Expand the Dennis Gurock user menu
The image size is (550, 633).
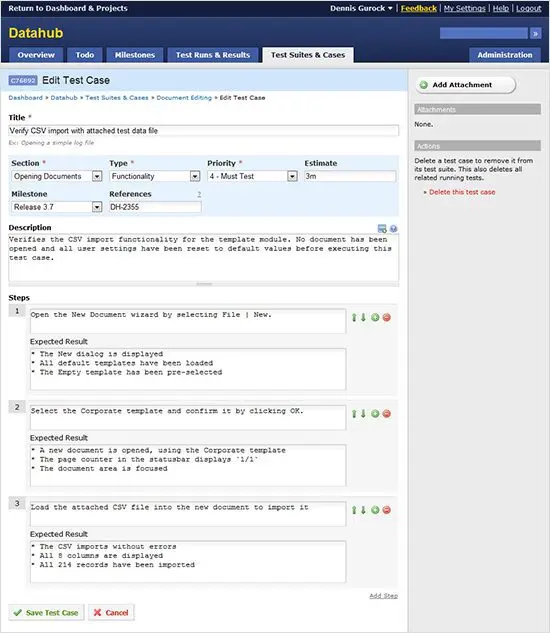coord(361,8)
